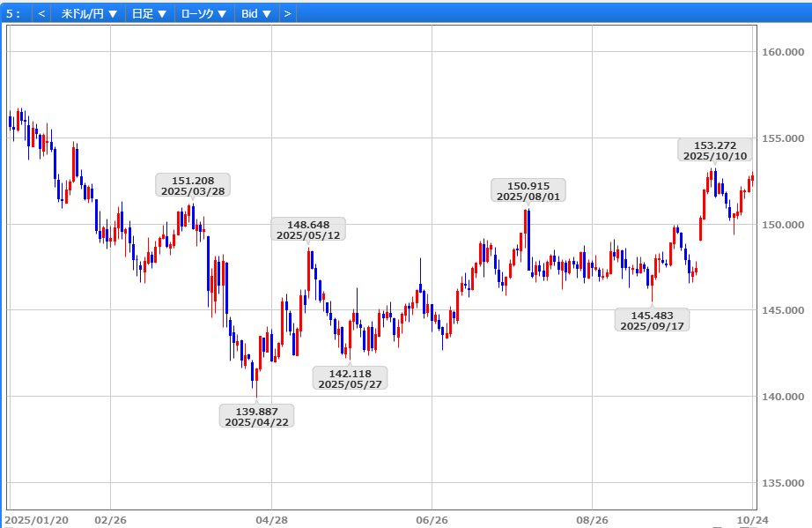Click the 08/26 date on time axis
This screenshot has height=528, width=812.
pos(592,520)
